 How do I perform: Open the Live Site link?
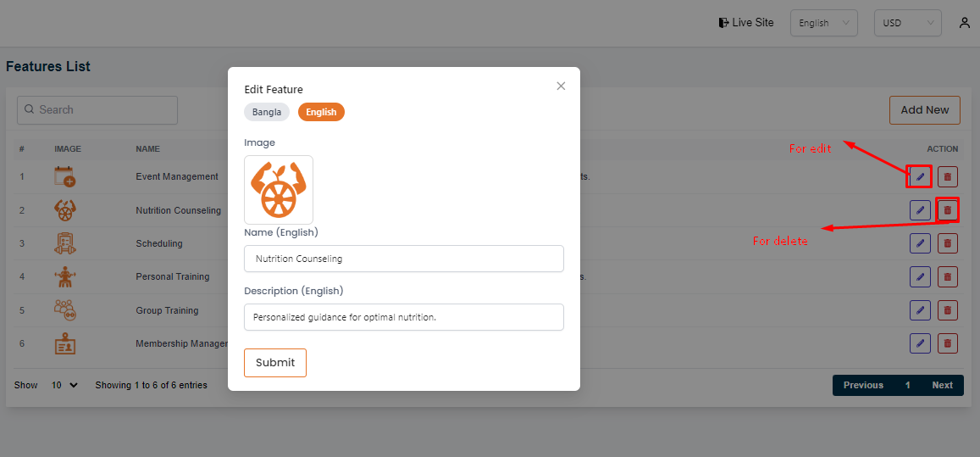[x=745, y=23]
